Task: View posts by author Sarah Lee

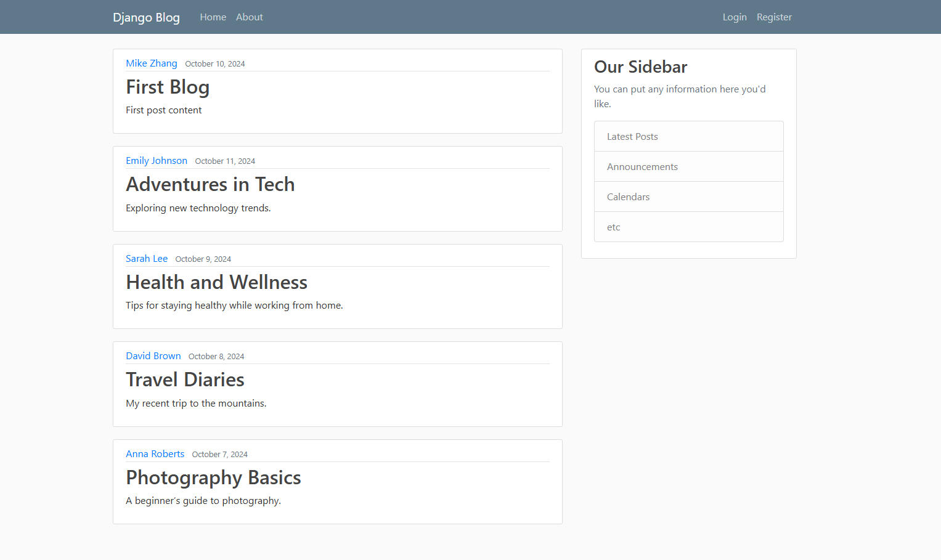Action: click(147, 258)
